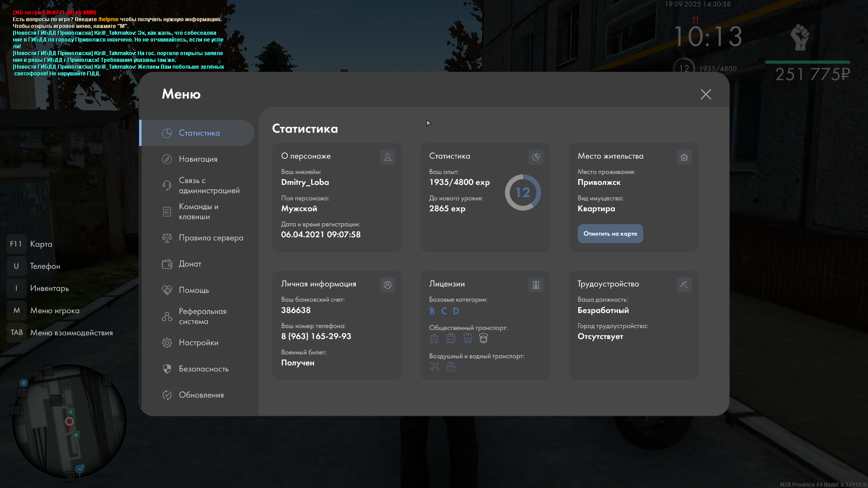Click the house icon in Место жительства card
The height and width of the screenshot is (488, 868).
684,157
